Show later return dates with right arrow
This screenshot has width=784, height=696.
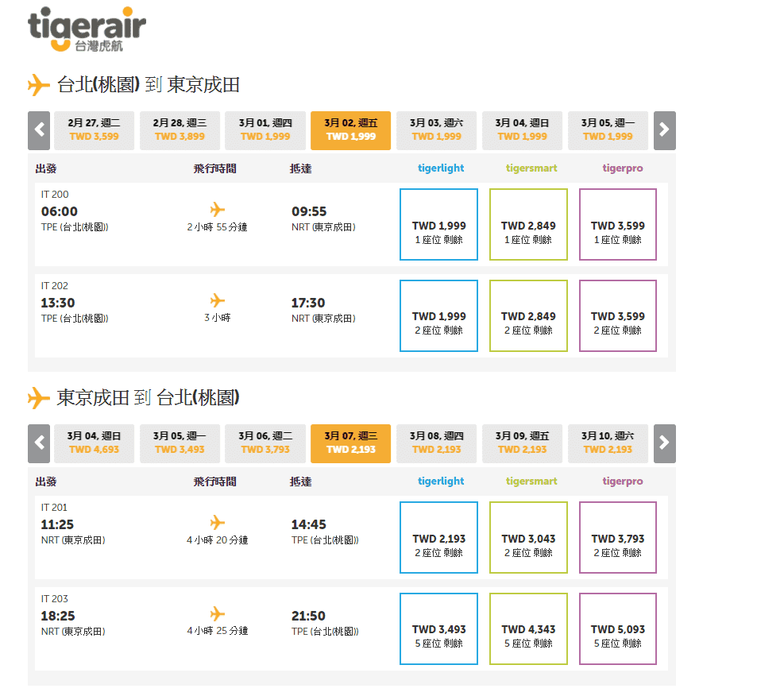665,443
